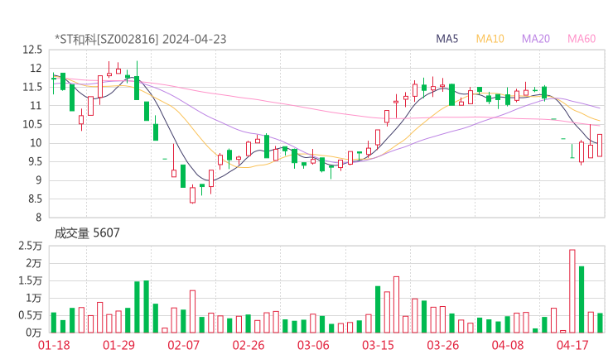This screenshot has height=364, width=613.
Task: Click the 0万 volume axis value
Action: [x=34, y=333]
